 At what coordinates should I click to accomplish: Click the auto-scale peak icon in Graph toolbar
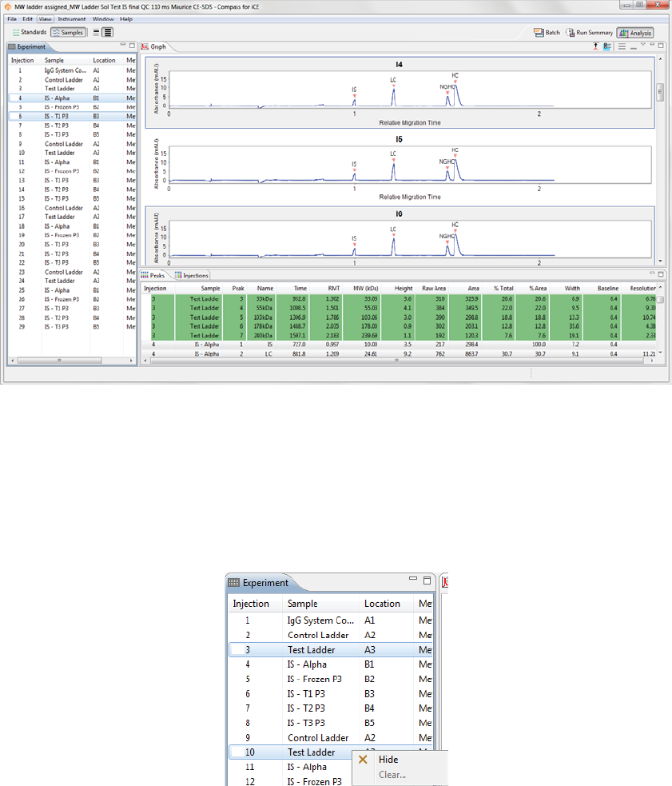pyautogui.click(x=596, y=46)
